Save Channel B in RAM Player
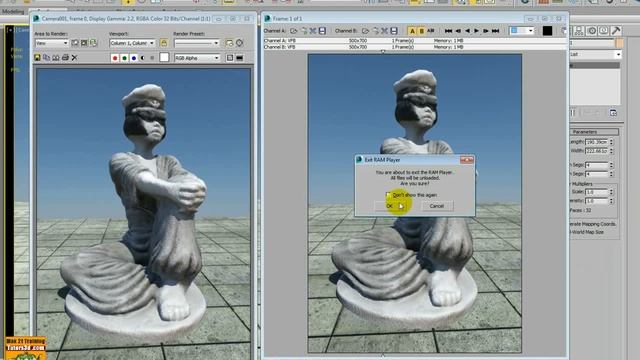 pyautogui.click(x=394, y=31)
